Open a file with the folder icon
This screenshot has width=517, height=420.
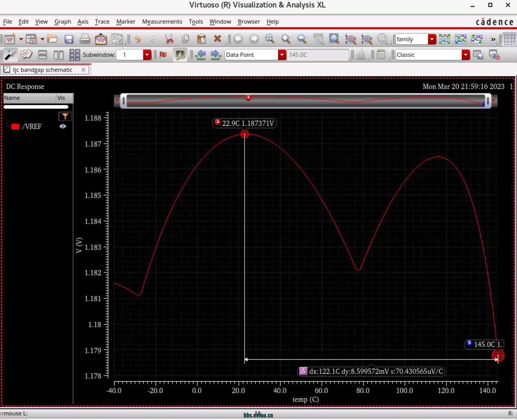pyautogui.click(x=52, y=39)
